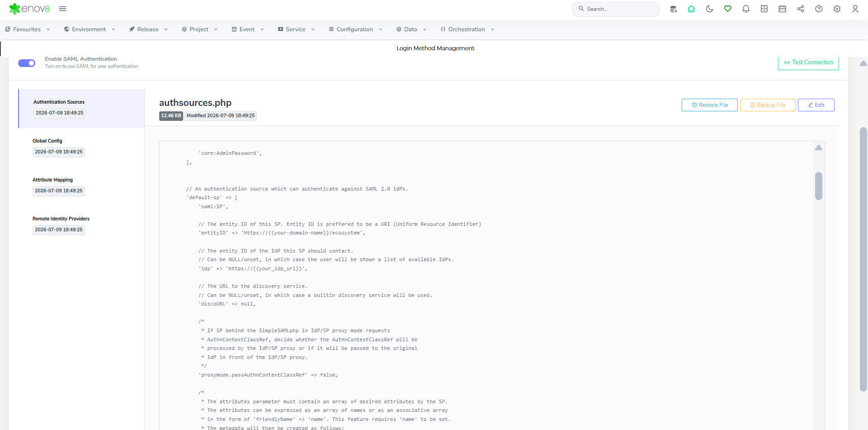Click the page scrollbar up arrow

coord(863,63)
